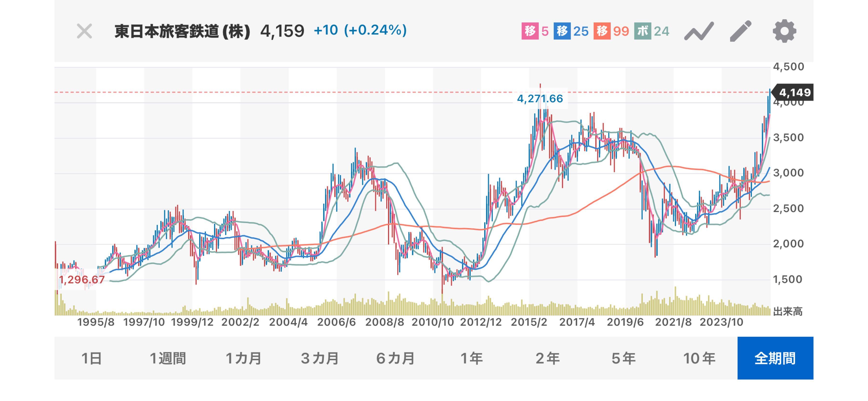This screenshot has width=868, height=401.
Task: Select the 1カ月 time range
Action: click(244, 358)
